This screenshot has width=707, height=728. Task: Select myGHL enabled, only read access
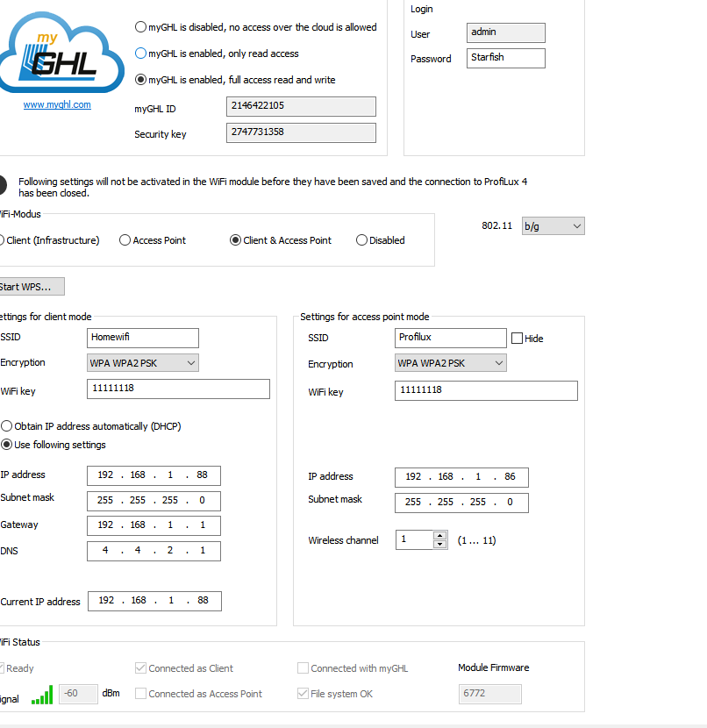pos(140,54)
